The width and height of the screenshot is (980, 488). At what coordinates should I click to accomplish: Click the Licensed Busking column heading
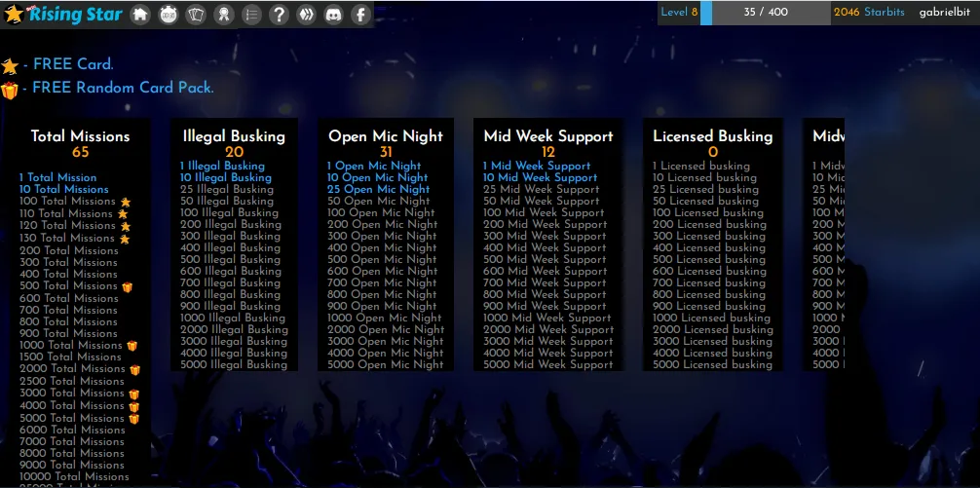[712, 136]
